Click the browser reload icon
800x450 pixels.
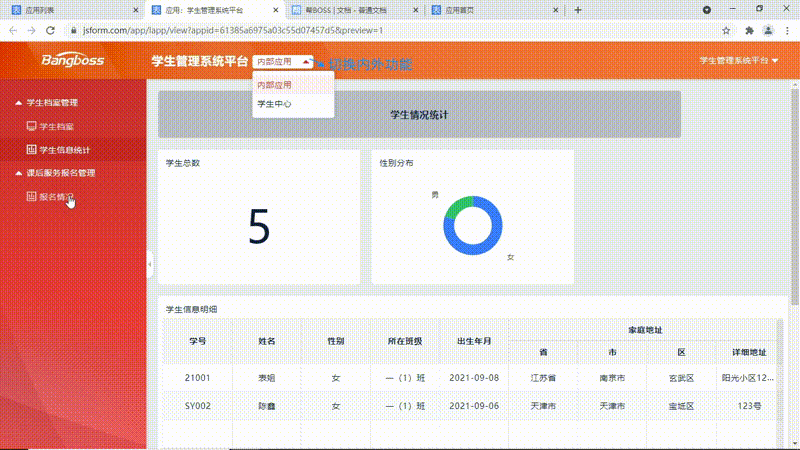pos(52,31)
